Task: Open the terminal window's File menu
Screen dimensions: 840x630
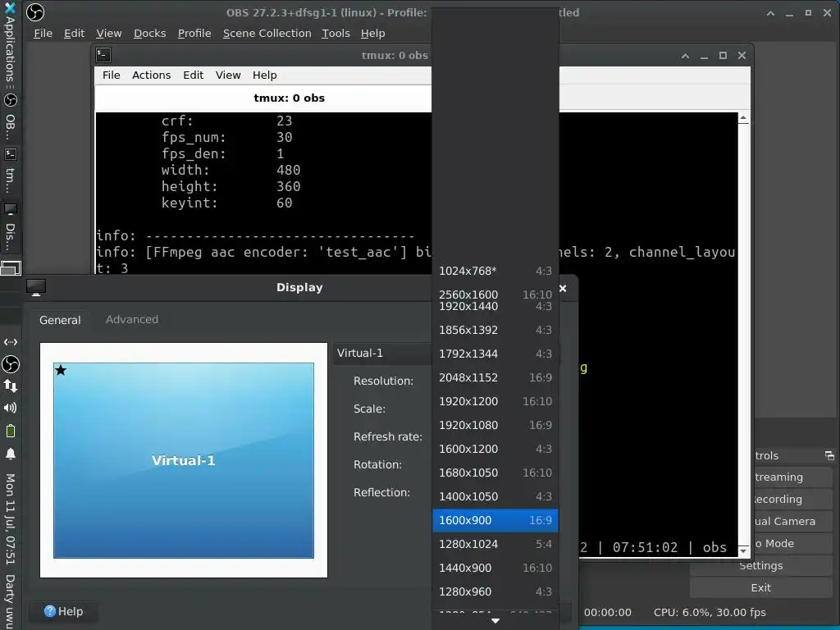Action: coord(112,75)
